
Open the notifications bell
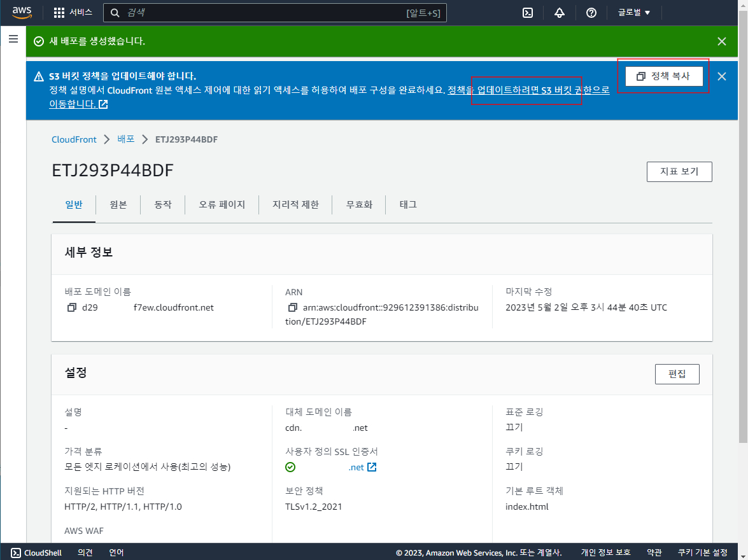pyautogui.click(x=560, y=13)
